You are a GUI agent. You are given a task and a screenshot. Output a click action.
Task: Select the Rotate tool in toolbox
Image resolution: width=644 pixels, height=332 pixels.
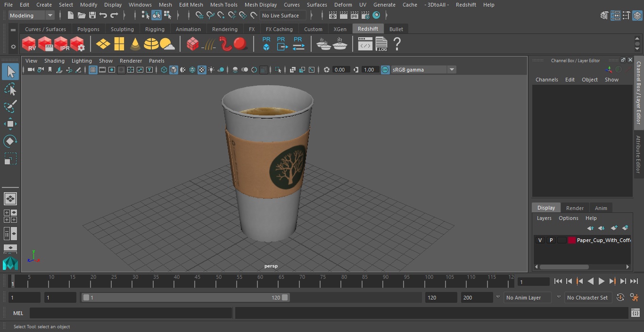(10, 141)
